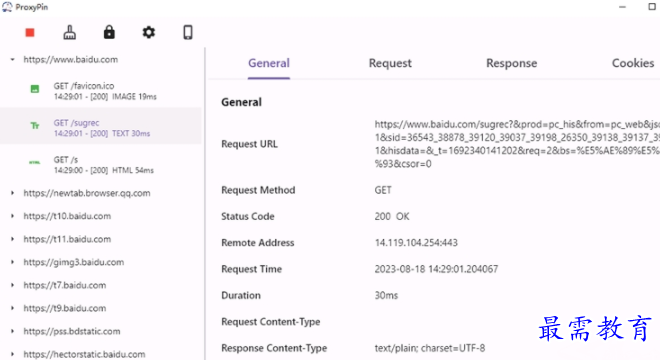Expand the https://t10.baidu.com node
Image resolution: width=660 pixels, height=360 pixels.
(13, 216)
